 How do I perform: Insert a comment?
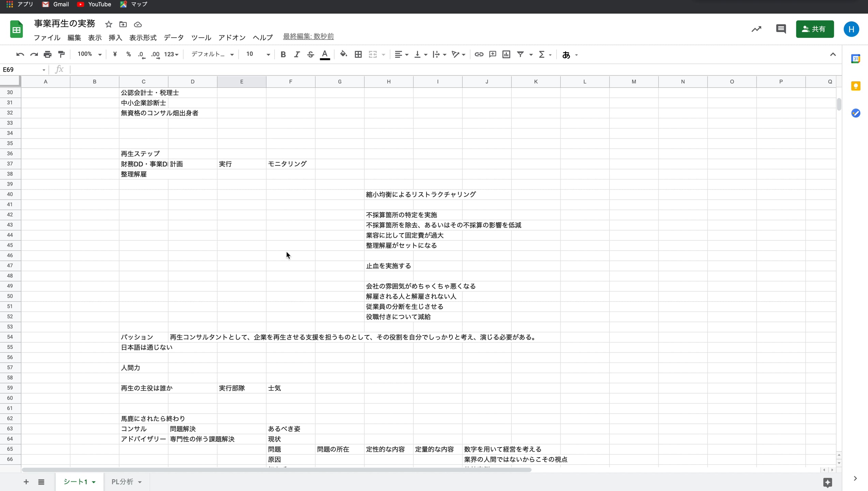(492, 54)
